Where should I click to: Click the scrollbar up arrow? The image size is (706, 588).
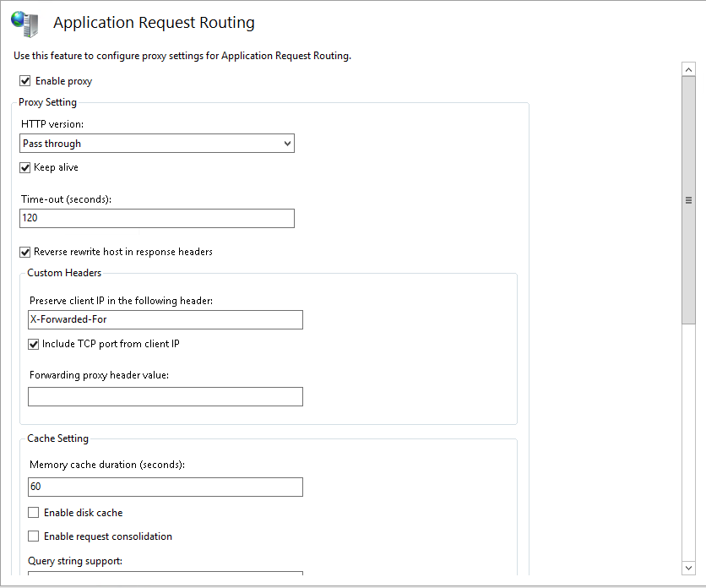688,69
